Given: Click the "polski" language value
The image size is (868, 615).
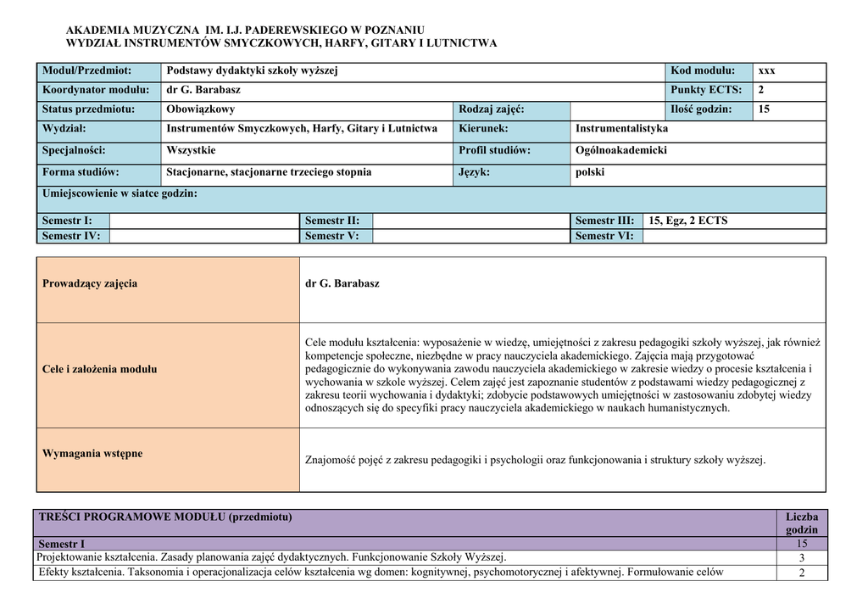Looking at the screenshot, I should [590, 172].
